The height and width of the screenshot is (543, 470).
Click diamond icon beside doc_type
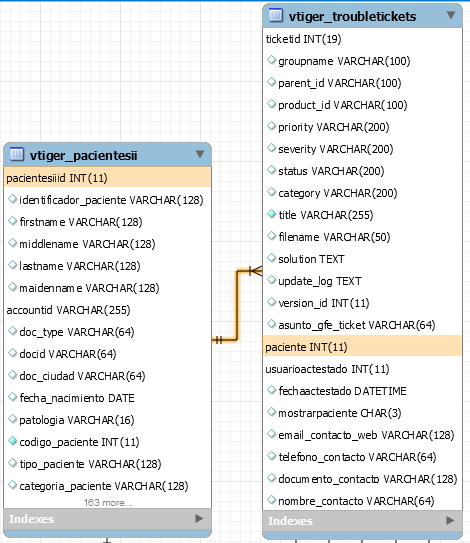click(12, 331)
